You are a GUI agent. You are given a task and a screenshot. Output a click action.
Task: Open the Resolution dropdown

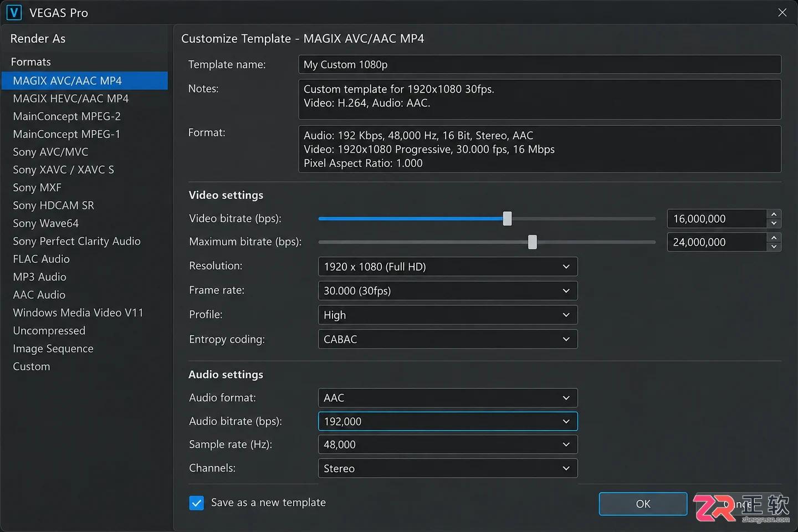pos(448,267)
